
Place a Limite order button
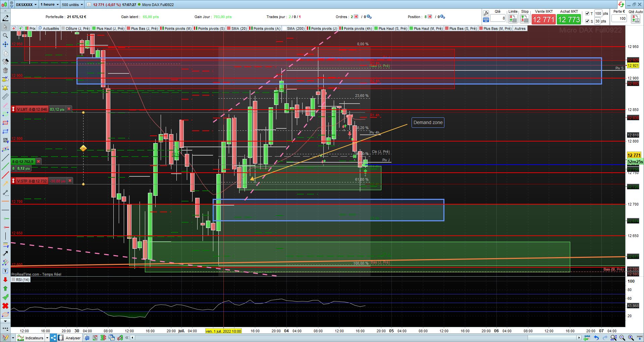pyautogui.click(x=513, y=19)
